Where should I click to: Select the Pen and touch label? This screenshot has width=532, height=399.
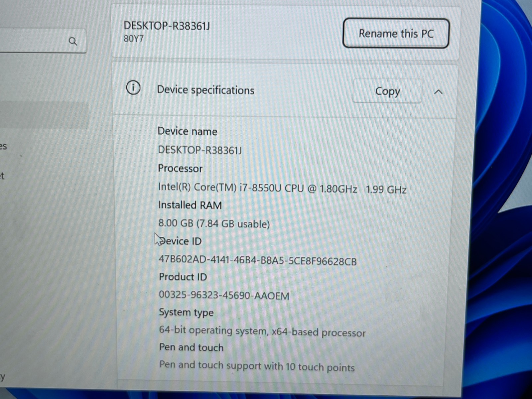click(x=192, y=347)
